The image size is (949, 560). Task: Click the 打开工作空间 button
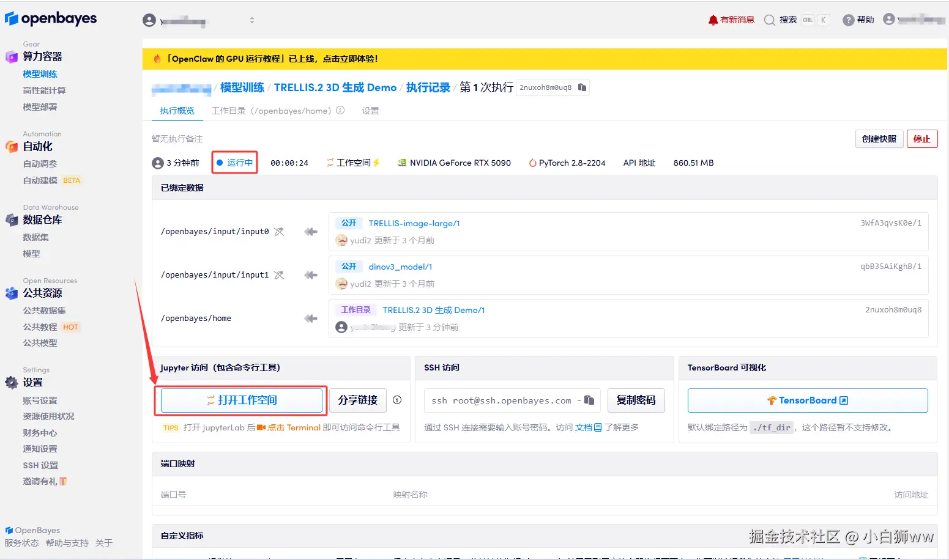(242, 400)
